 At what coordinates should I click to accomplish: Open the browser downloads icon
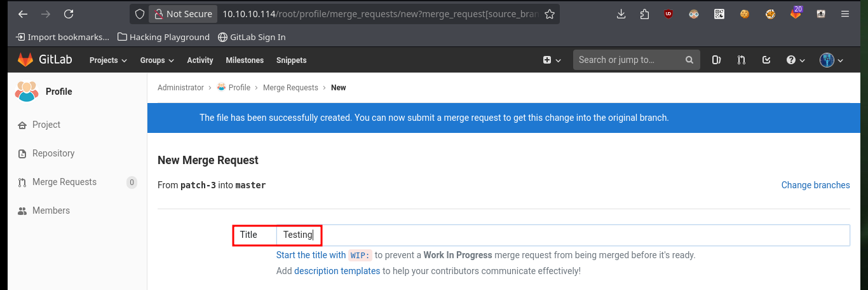click(621, 14)
